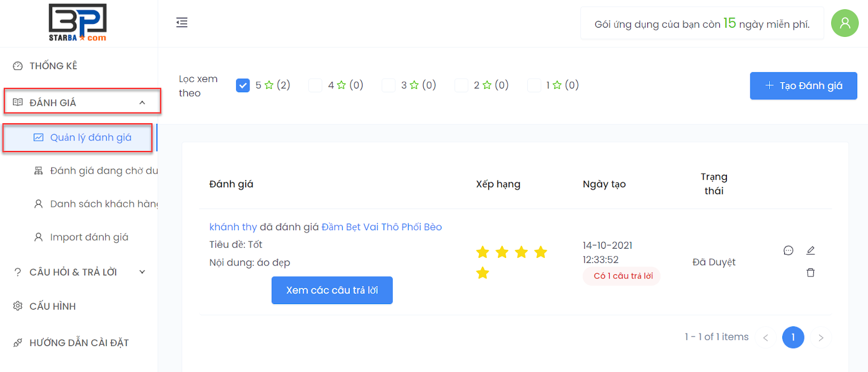Image resolution: width=868 pixels, height=372 pixels.
Task: Go to the next page arrow
Action: click(x=821, y=338)
